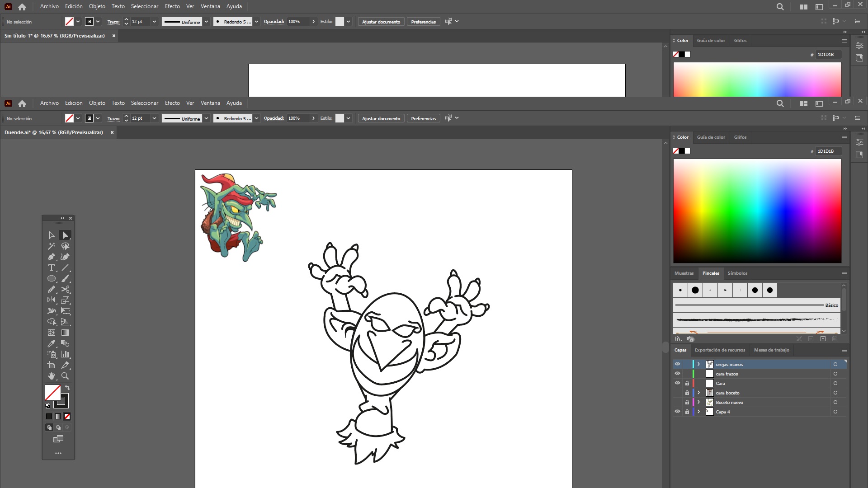Select the Blend tool
The height and width of the screenshot is (488, 868).
(x=65, y=343)
